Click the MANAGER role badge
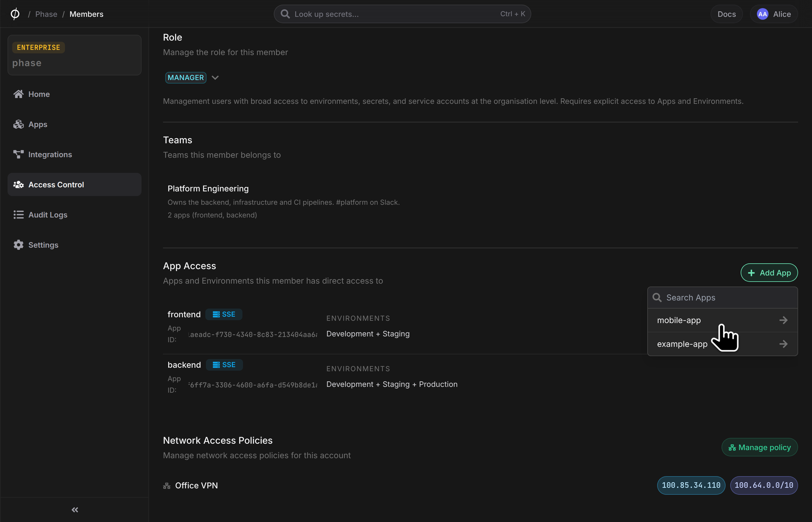The width and height of the screenshot is (812, 522). click(186, 78)
